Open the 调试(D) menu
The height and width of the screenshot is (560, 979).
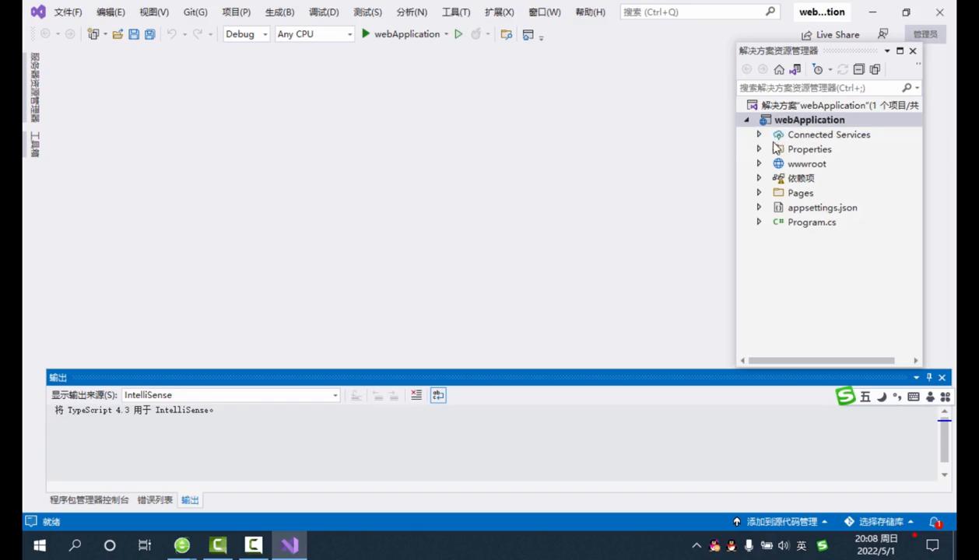tap(324, 12)
